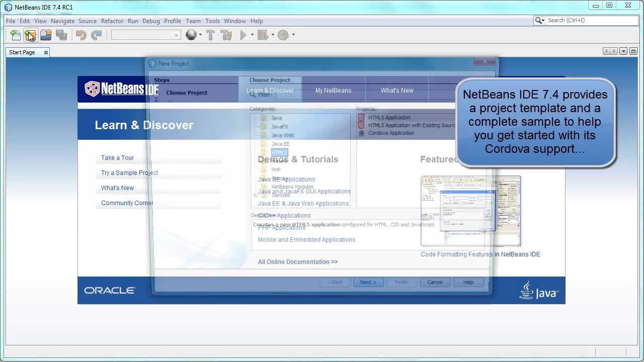The image size is (644, 362).
Task: Click the Next button in New Project
Action: point(368,282)
